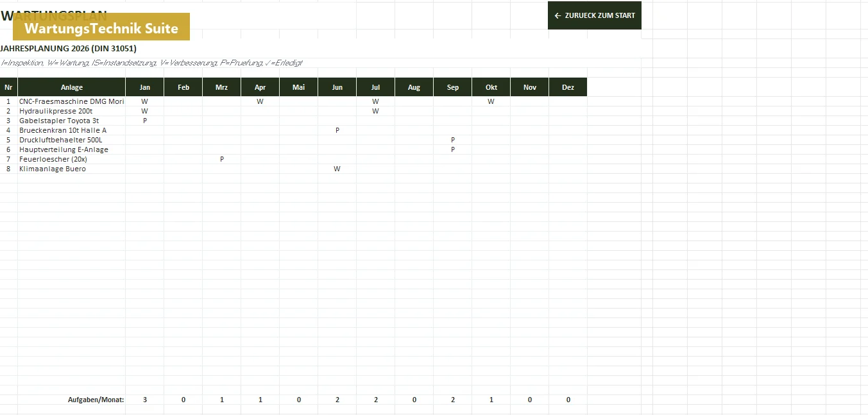Select the January P entry for Gabelstapler
This screenshot has width=868, height=415.
click(145, 121)
